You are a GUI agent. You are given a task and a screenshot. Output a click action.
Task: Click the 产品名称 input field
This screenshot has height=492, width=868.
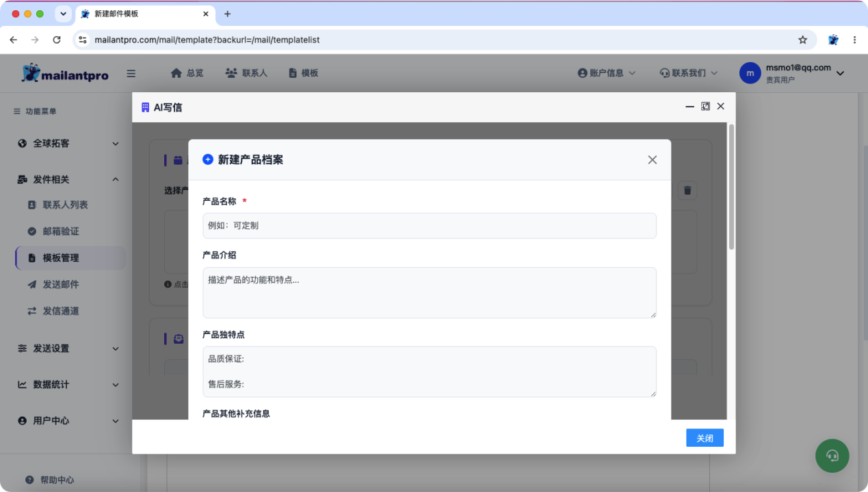click(x=430, y=225)
